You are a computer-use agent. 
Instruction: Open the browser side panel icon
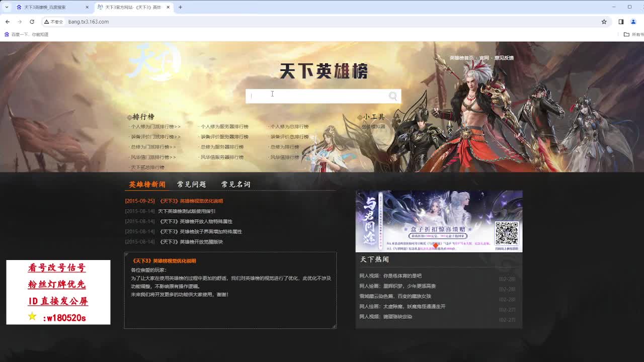pos(621,22)
